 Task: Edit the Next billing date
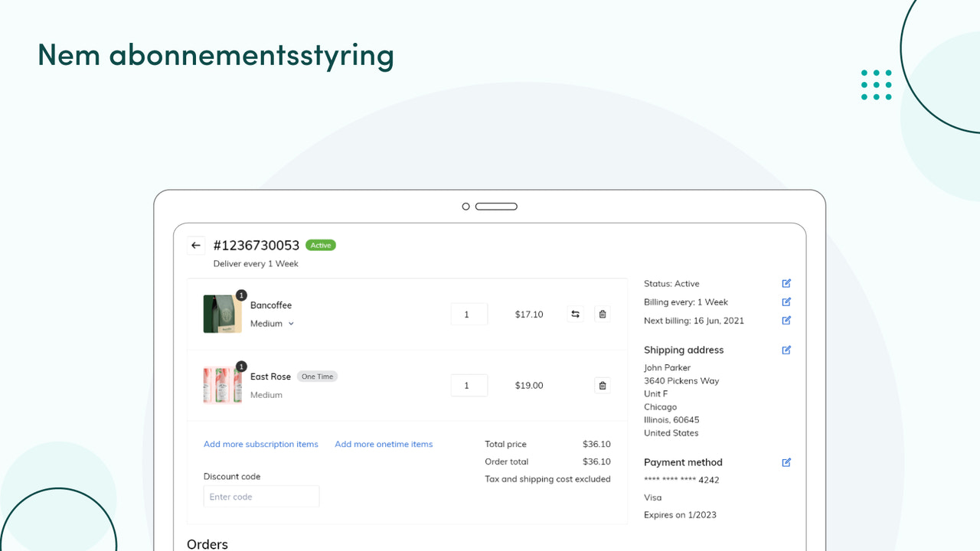(786, 320)
